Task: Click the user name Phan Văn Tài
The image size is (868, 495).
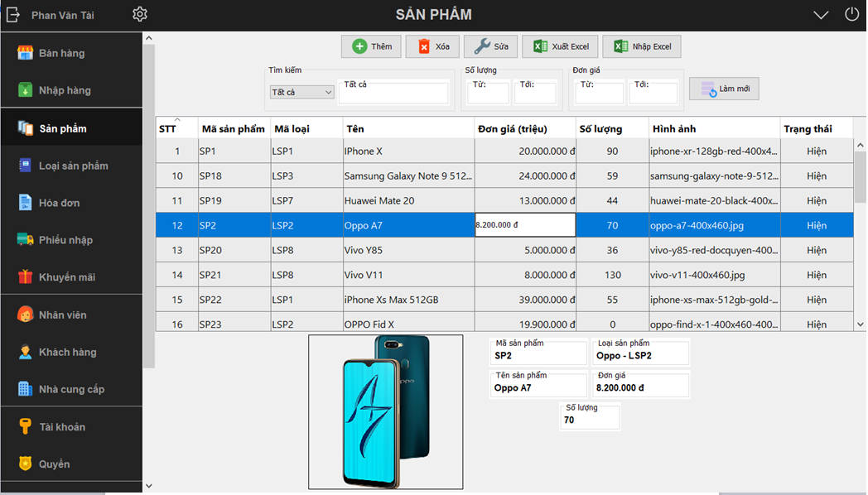Action: coord(63,16)
